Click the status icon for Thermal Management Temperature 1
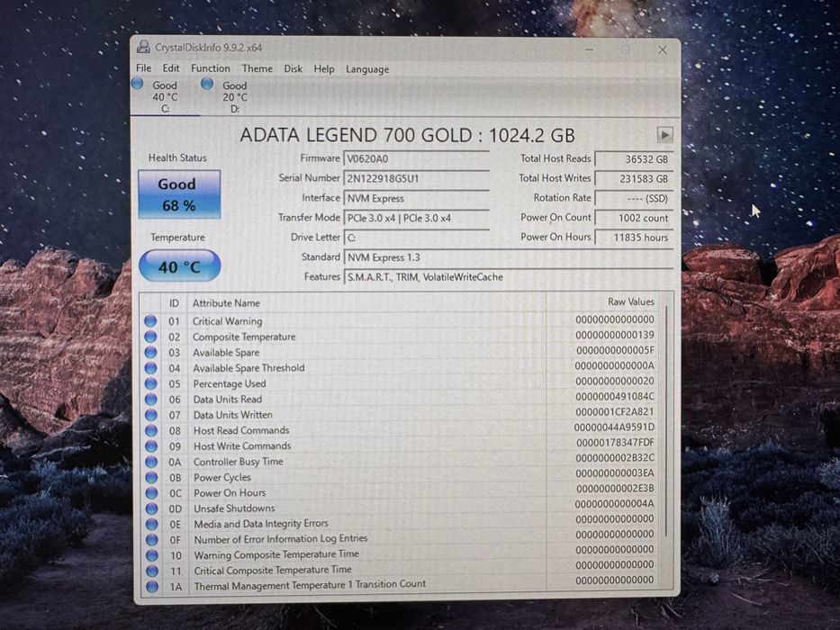 152,587
